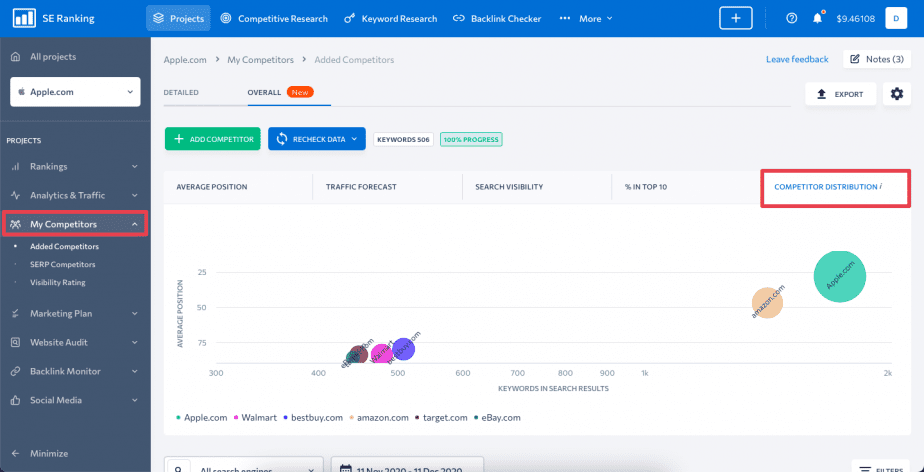Select % in Top 10 metric tab
Screen dimensions: 924x472
[646, 187]
